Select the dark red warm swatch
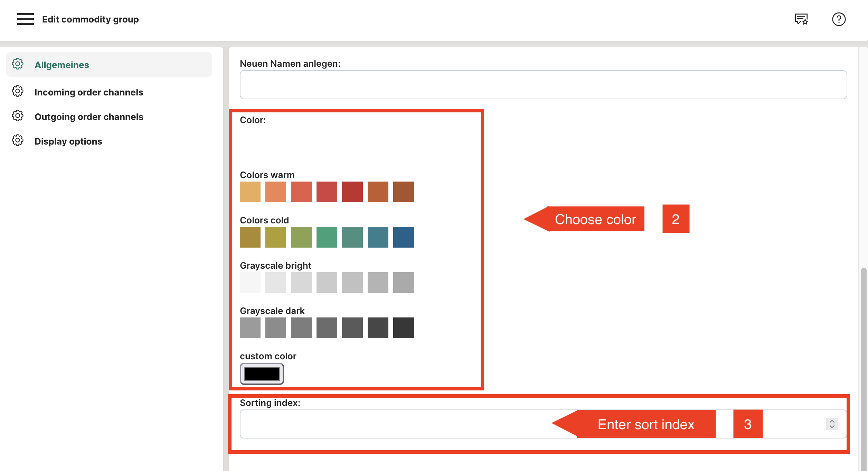Image resolution: width=868 pixels, height=471 pixels. tap(352, 192)
